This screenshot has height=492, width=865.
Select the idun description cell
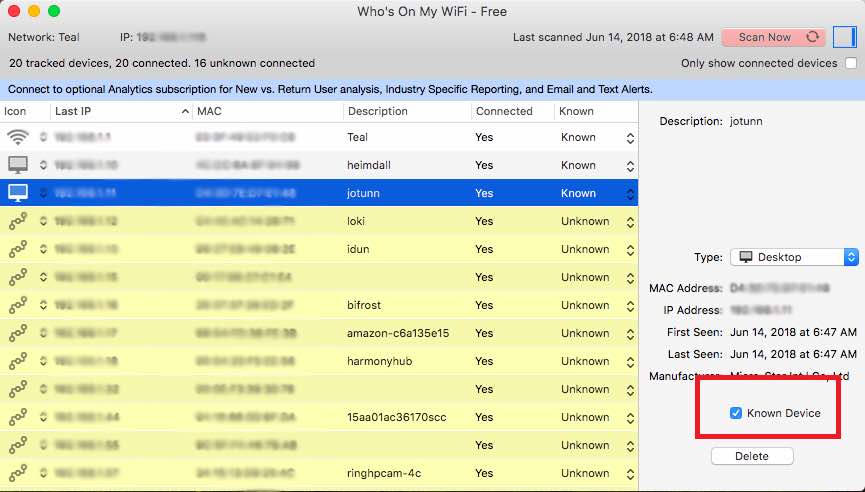(x=358, y=249)
